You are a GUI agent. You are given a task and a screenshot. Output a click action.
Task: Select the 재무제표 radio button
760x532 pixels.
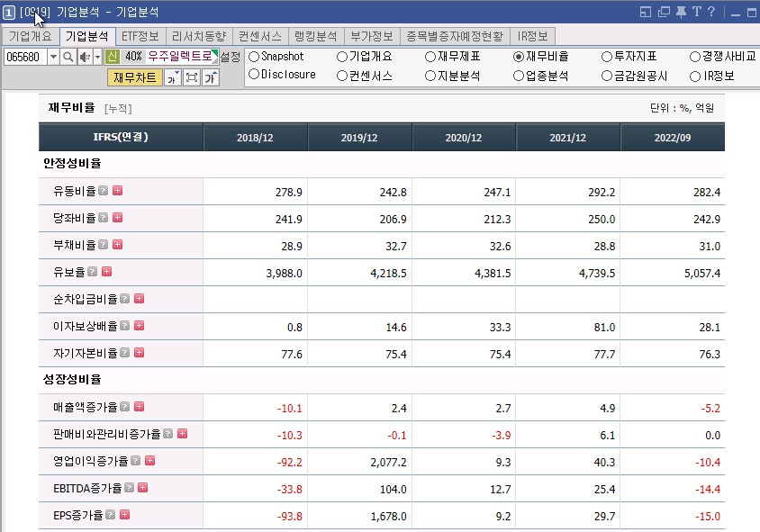430,57
